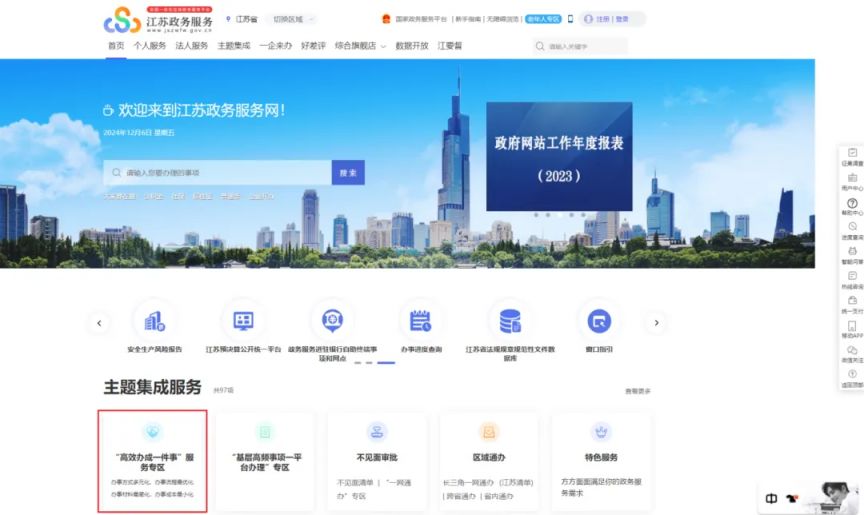Click the 江苏政务服务 site logo
The height and width of the screenshot is (515, 864).
pos(158,20)
